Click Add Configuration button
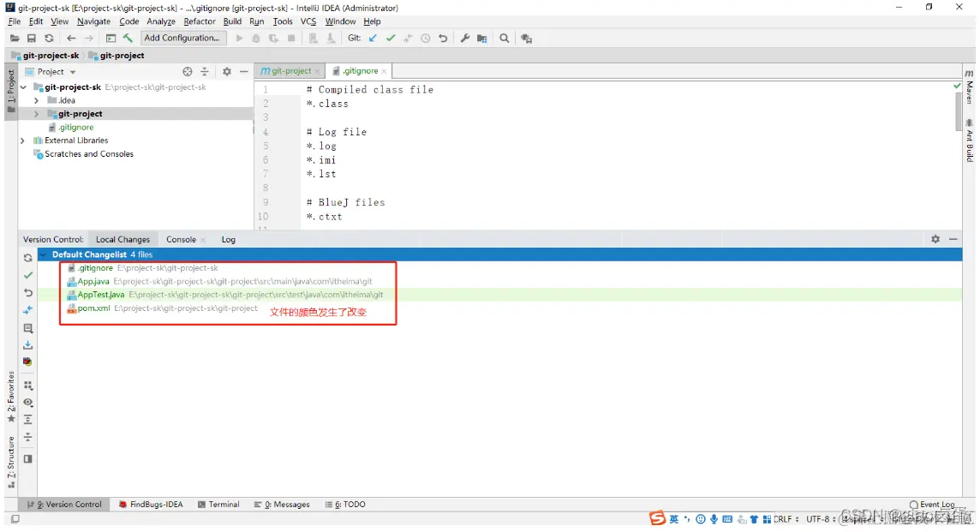 tap(182, 39)
